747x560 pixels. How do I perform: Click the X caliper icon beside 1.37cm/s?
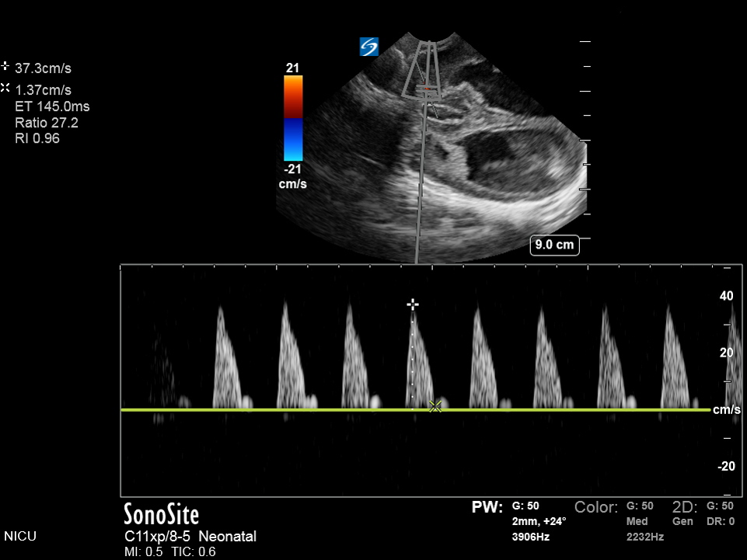point(6,88)
